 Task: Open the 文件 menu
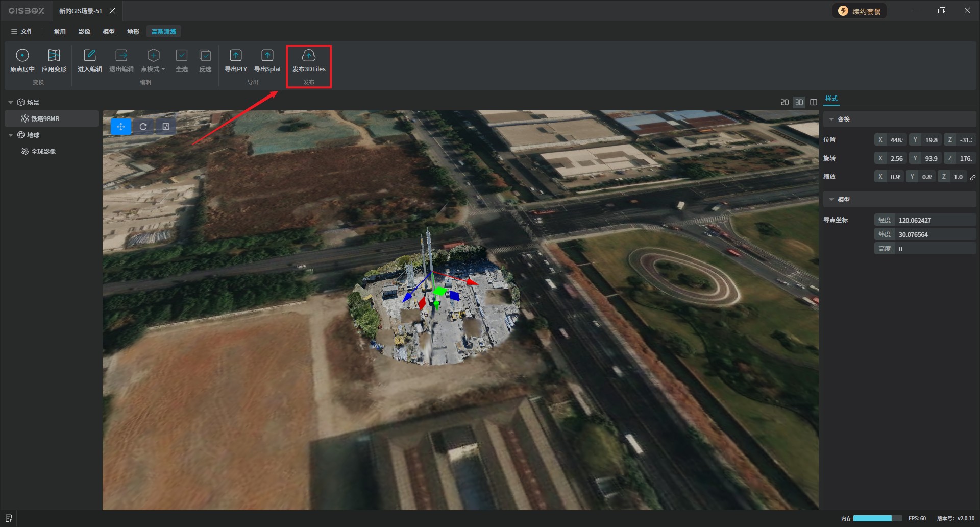tap(22, 32)
